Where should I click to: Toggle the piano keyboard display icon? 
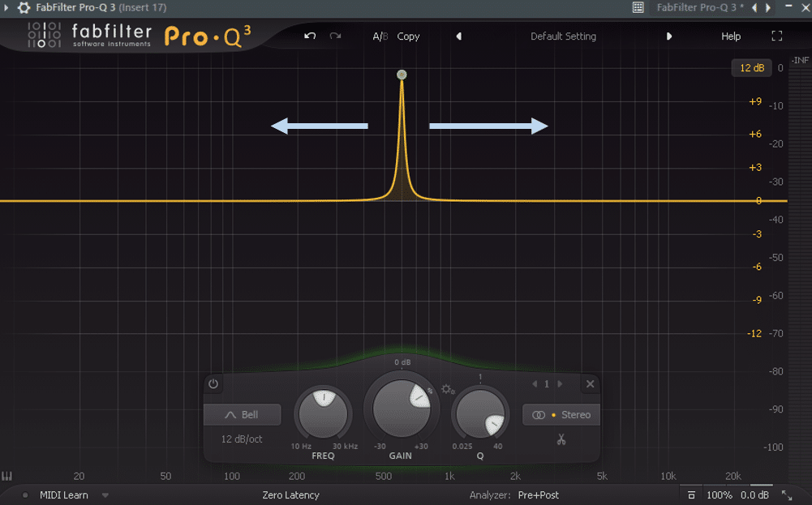6,476
